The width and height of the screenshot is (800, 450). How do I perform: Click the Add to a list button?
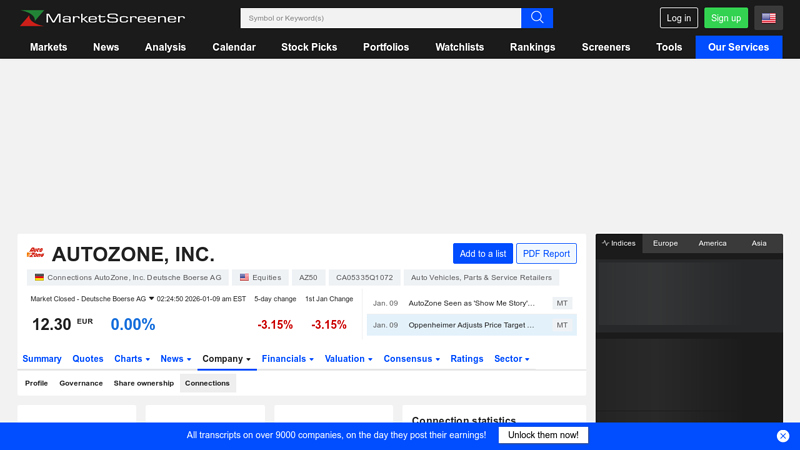(483, 254)
